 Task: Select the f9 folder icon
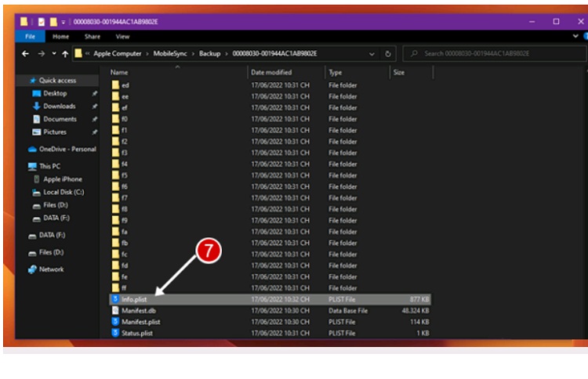pos(115,220)
